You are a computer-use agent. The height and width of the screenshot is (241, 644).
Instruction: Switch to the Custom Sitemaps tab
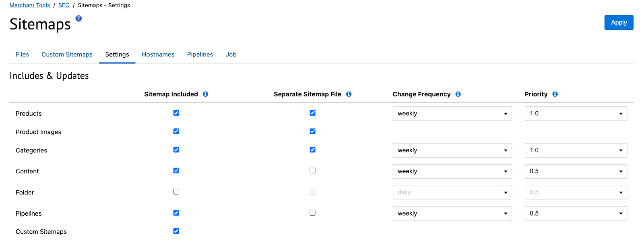pos(67,54)
